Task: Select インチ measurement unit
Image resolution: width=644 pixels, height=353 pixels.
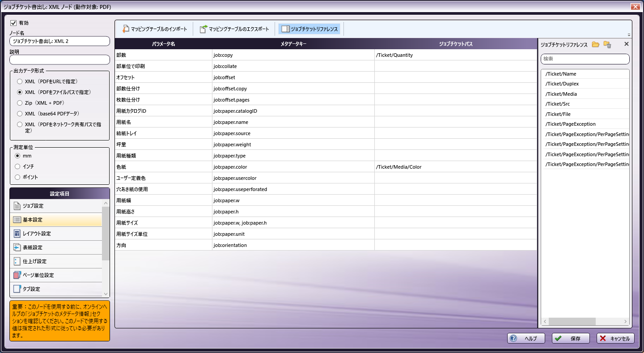Action: 17,166
